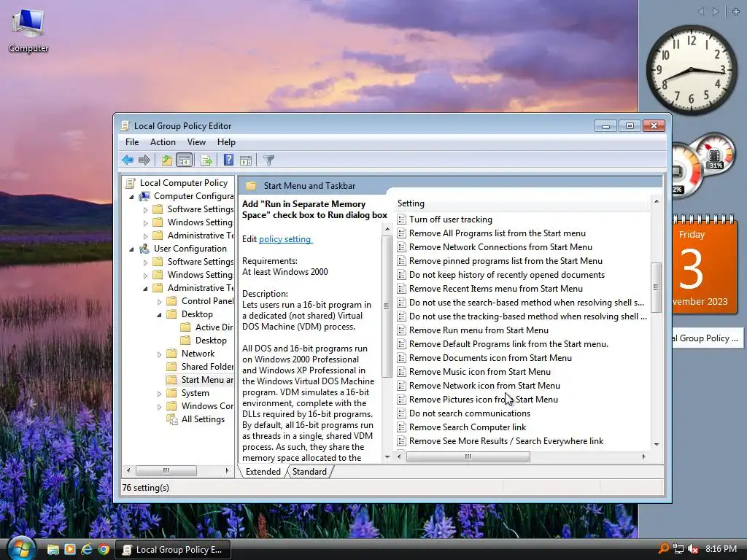Expand the Network tree node
Image resolution: width=747 pixels, height=560 pixels.
(159, 354)
